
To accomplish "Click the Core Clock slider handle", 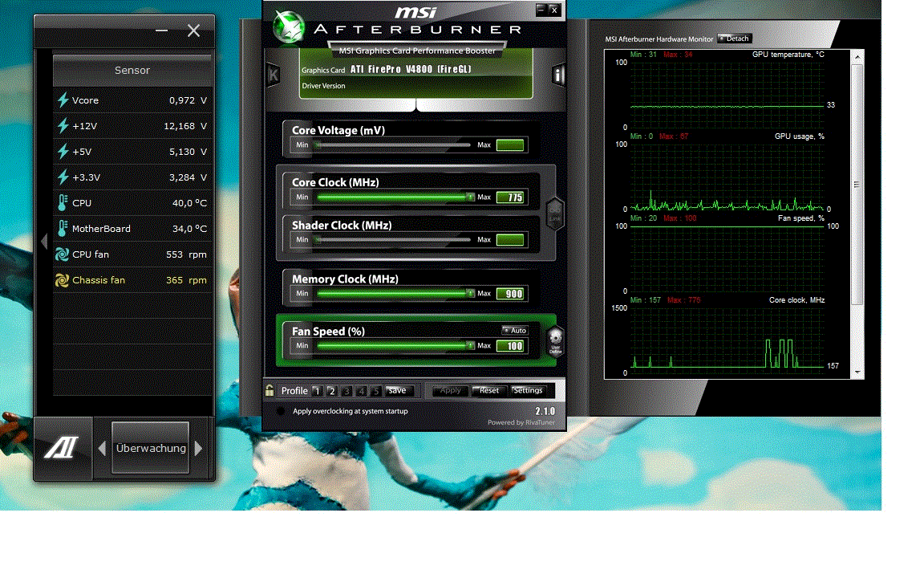I will (470, 197).
